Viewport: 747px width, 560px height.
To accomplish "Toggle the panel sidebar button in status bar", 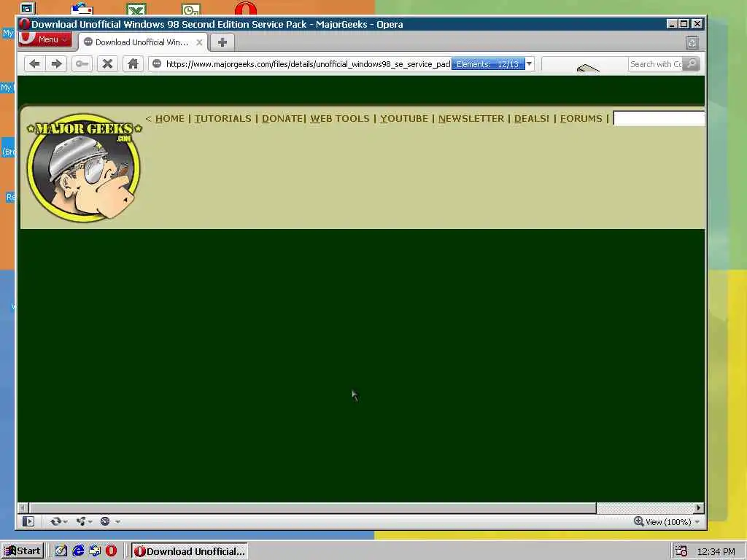I will 28,521.
